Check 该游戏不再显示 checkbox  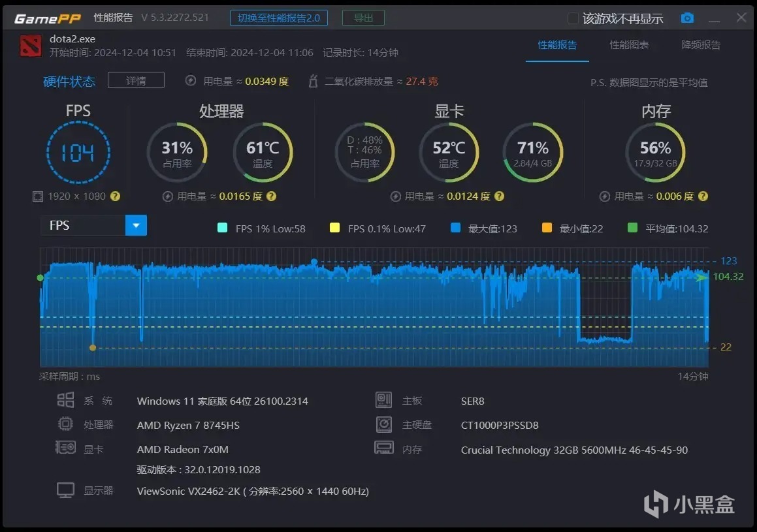coord(573,18)
